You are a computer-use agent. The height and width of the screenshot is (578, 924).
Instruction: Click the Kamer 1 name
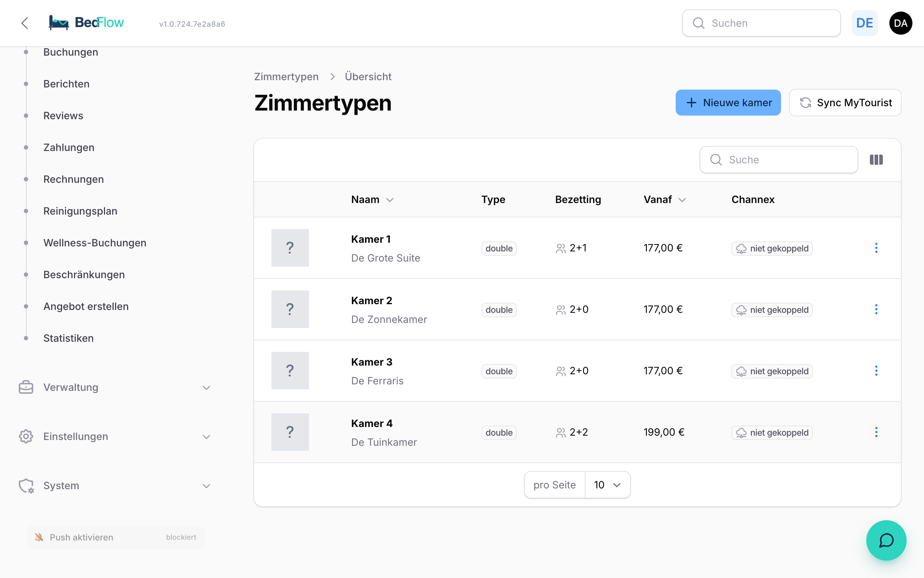click(x=371, y=239)
